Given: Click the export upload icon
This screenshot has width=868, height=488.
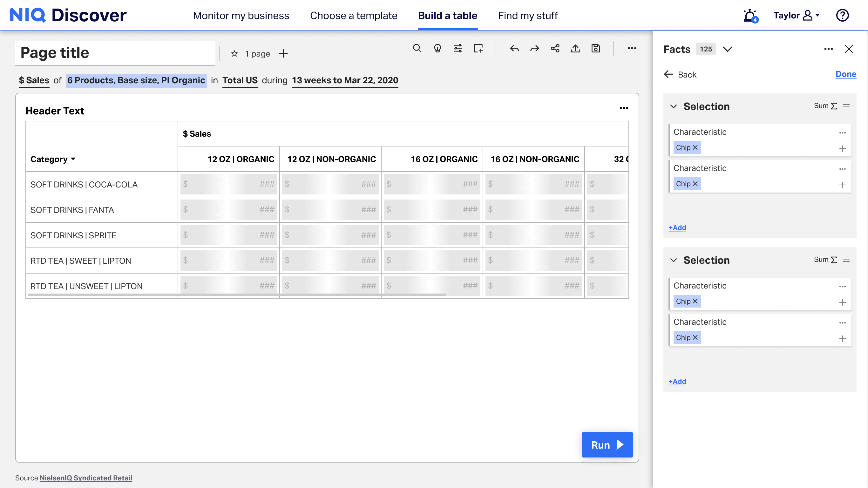Looking at the screenshot, I should click(575, 49).
